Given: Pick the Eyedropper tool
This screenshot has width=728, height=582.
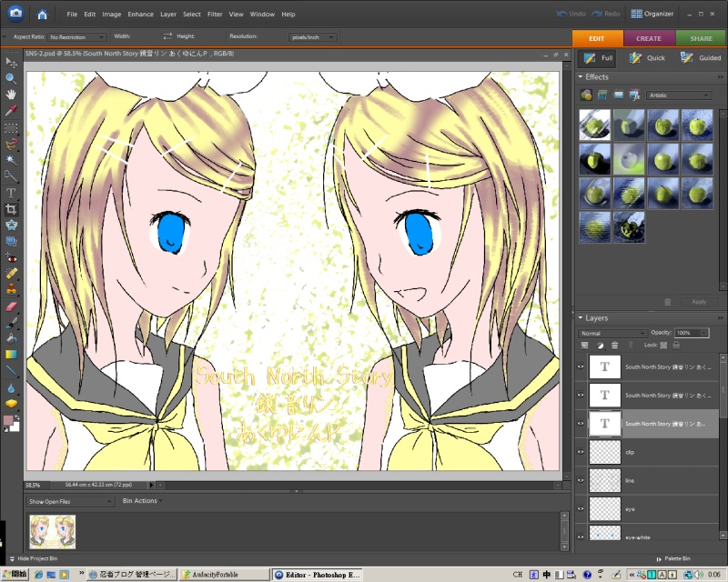Looking at the screenshot, I should [x=12, y=111].
